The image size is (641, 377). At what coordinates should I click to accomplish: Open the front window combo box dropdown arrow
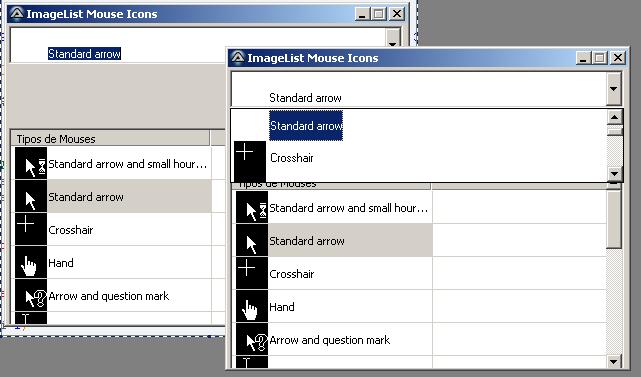613,89
